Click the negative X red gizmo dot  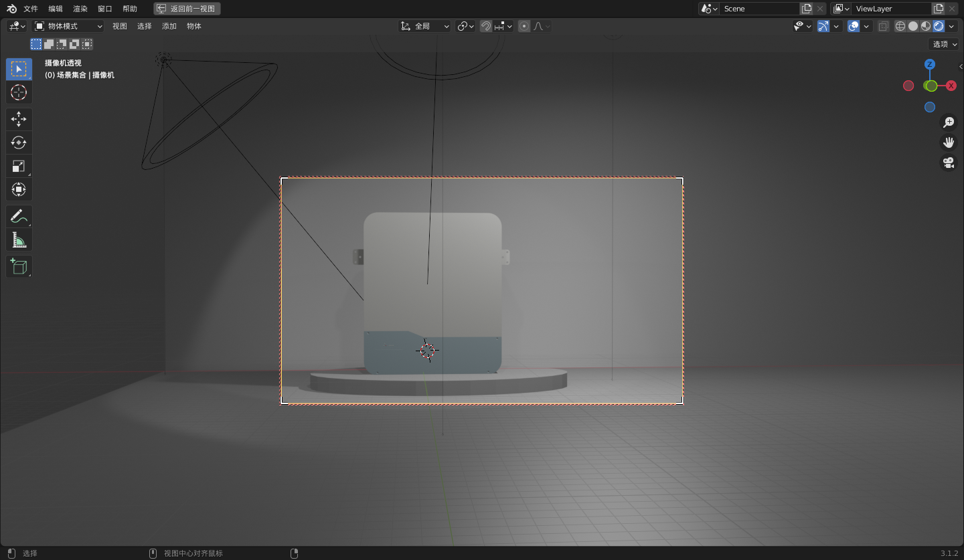click(x=908, y=86)
